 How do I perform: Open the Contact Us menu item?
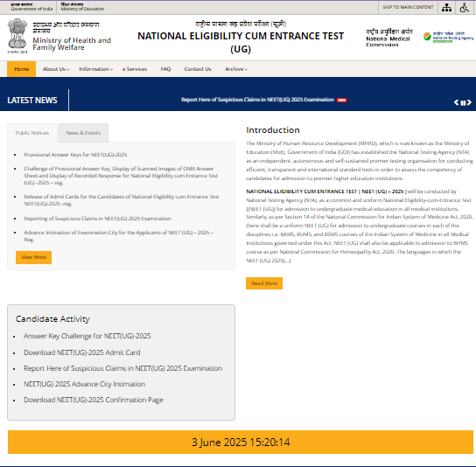pos(198,69)
